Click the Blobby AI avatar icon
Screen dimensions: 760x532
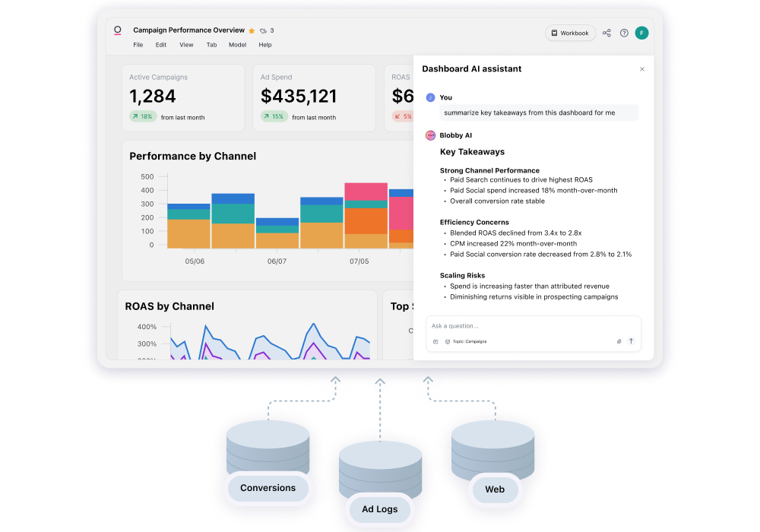430,135
